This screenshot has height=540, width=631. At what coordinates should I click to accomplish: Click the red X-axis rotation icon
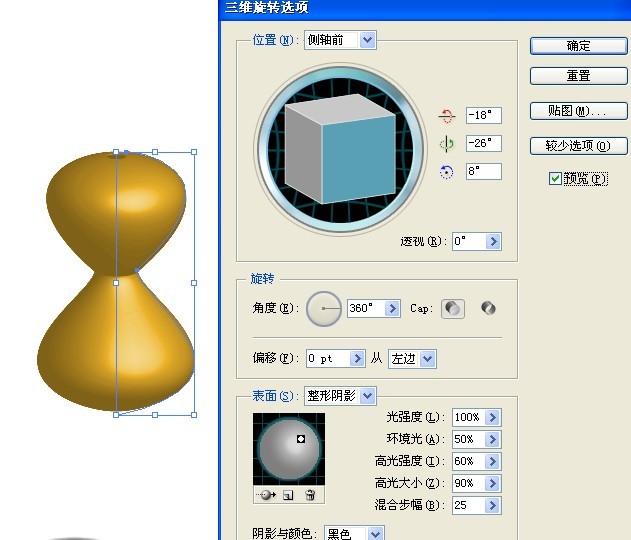pyautogui.click(x=447, y=117)
